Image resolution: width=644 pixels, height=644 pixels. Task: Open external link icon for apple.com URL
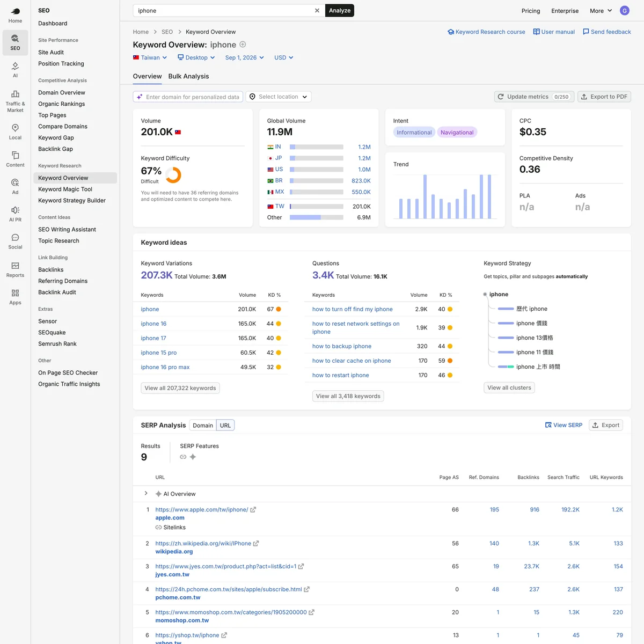click(253, 510)
